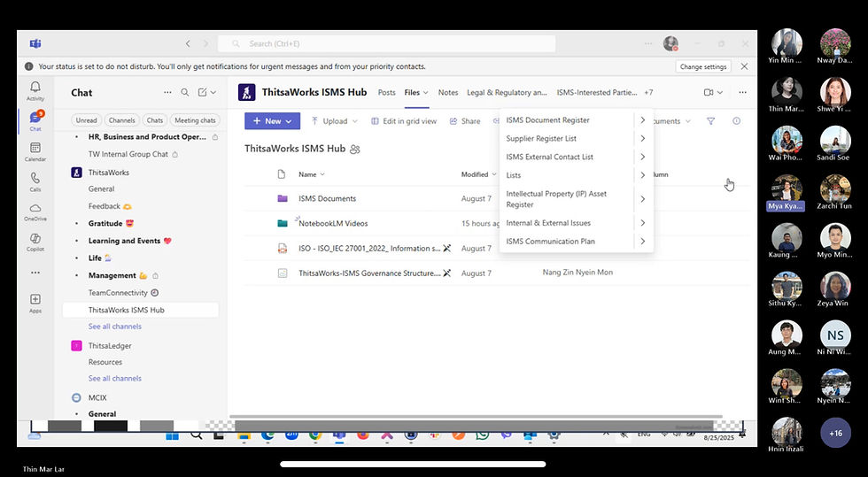Show the +7 more tabs
This screenshot has width=868, height=477.
(648, 92)
